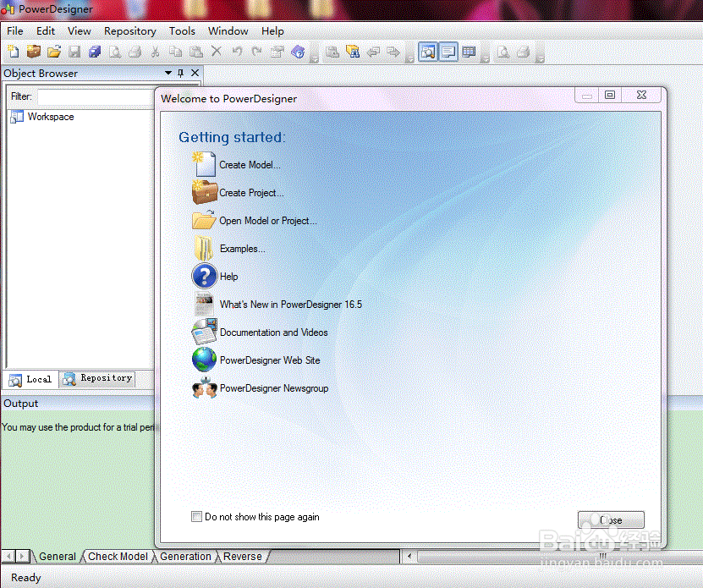Toggle the Result List toolbar icon

click(469, 52)
